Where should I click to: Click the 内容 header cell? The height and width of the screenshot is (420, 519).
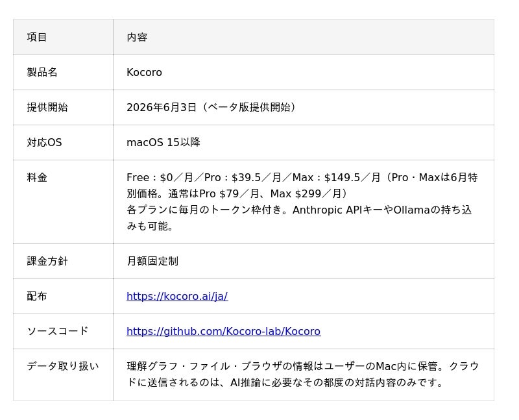[304, 37]
